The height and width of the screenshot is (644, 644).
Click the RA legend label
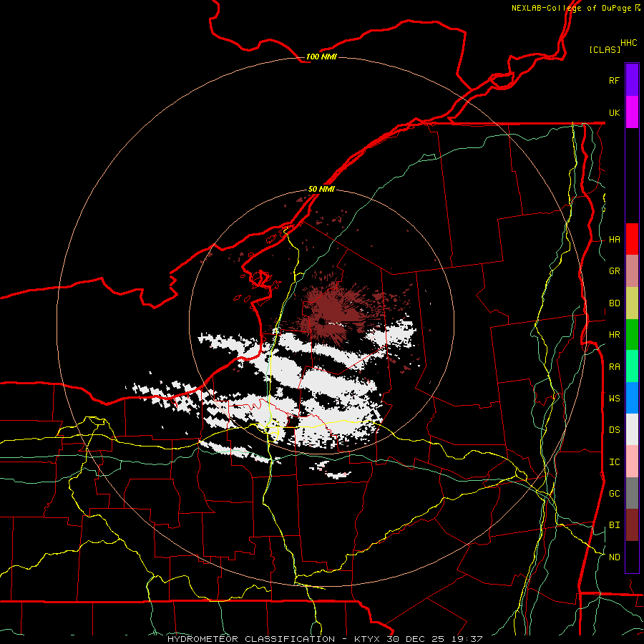[615, 367]
